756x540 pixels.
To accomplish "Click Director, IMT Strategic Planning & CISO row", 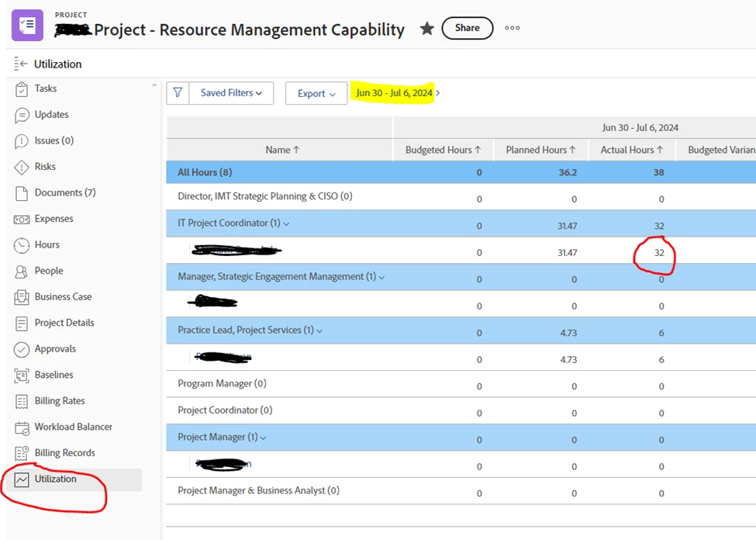I will pyautogui.click(x=461, y=197).
